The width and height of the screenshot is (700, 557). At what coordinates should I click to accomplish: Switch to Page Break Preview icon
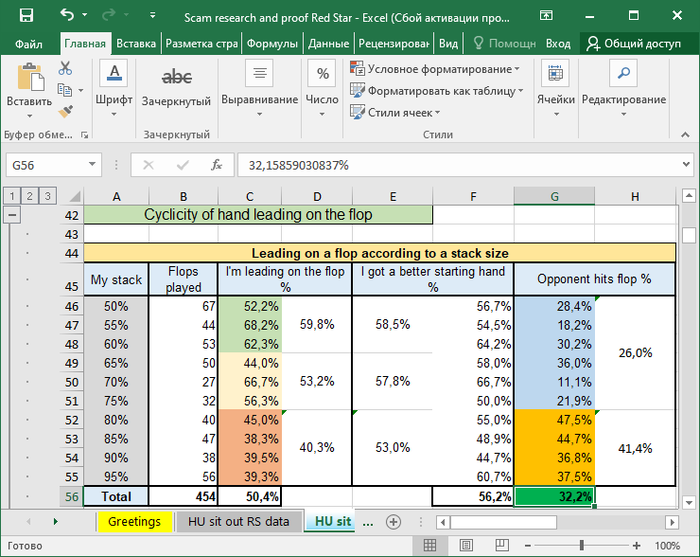click(x=502, y=545)
